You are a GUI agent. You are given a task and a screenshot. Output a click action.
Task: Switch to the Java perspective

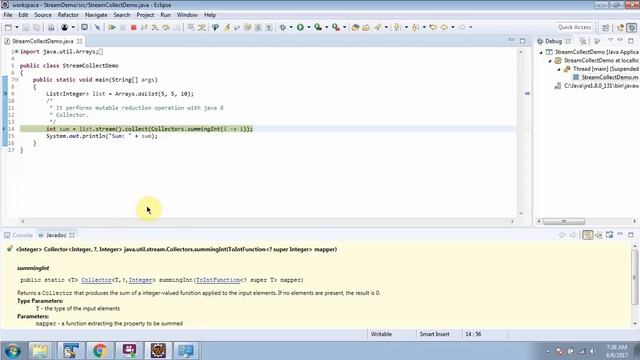(620, 27)
